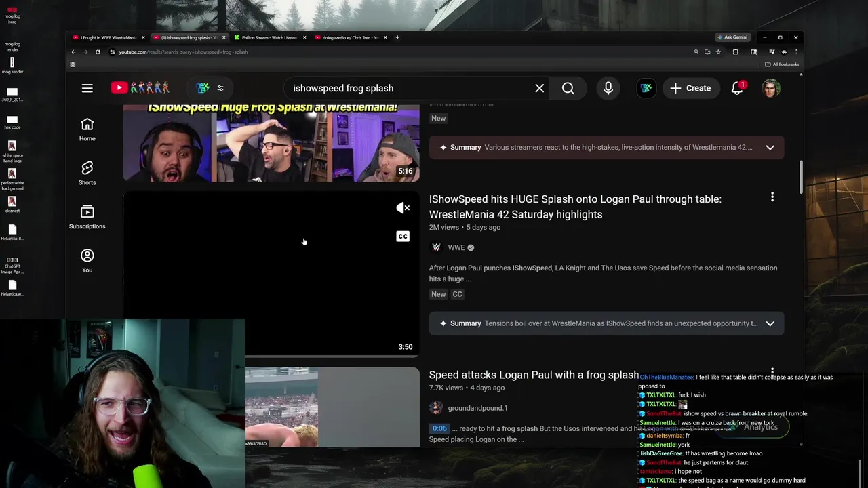Open the YouTube hamburger guide menu

pos(87,88)
